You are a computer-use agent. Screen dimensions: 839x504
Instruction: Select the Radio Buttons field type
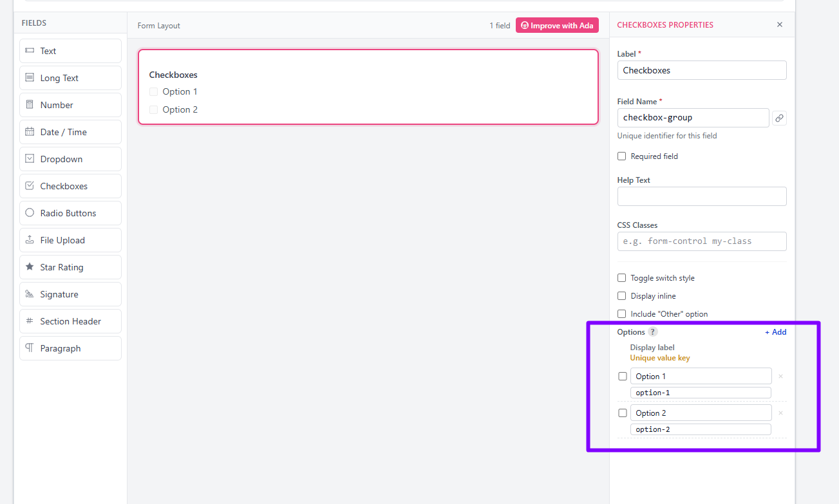[x=70, y=213]
